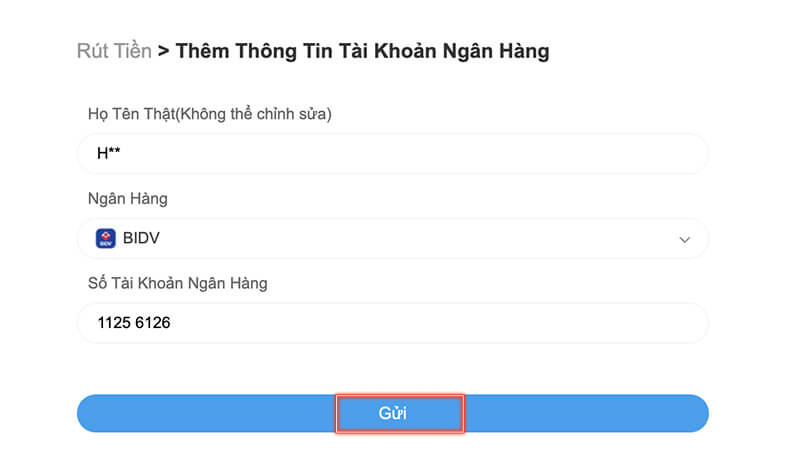Click the account number text 1125 6126
The width and height of the screenshot is (800, 460).
pos(134,323)
